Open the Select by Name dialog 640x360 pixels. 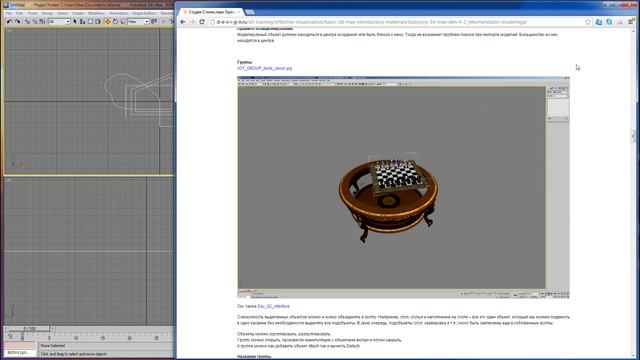(82, 22)
